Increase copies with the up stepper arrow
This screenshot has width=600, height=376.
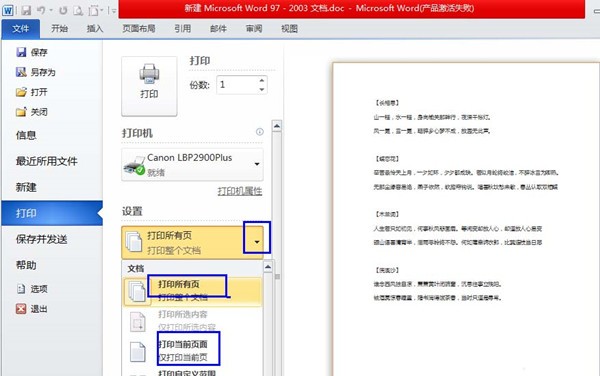262,80
